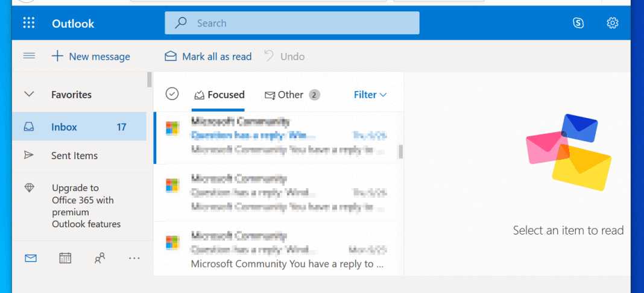This screenshot has height=293, width=644.
Task: Click Mark all as read
Action: [208, 56]
